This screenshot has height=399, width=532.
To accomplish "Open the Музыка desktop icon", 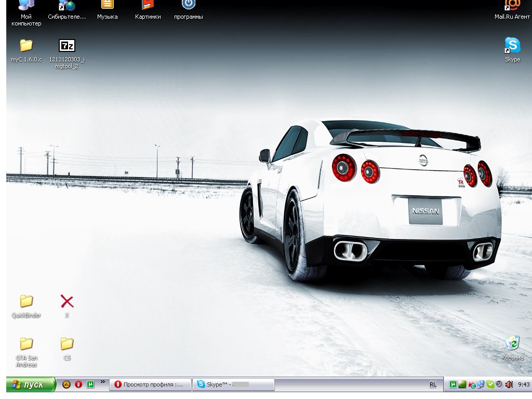I will click(107, 5).
